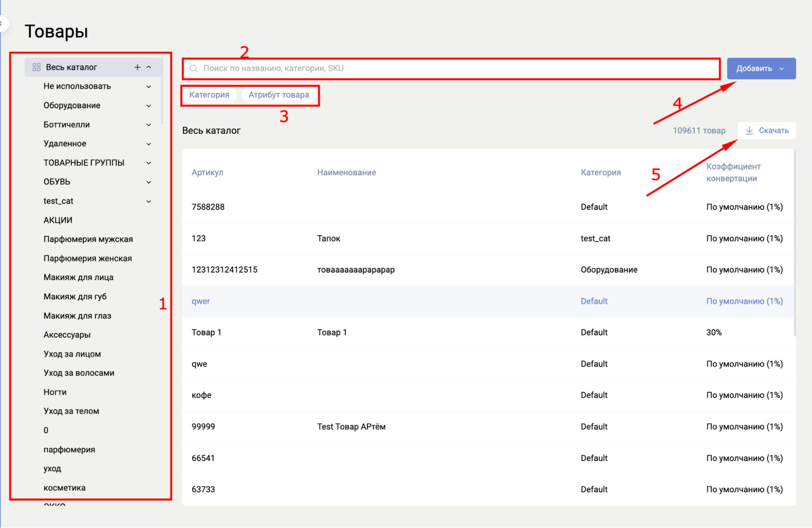Open the Категория filter
Image resolution: width=812 pixels, height=528 pixels.
point(209,95)
